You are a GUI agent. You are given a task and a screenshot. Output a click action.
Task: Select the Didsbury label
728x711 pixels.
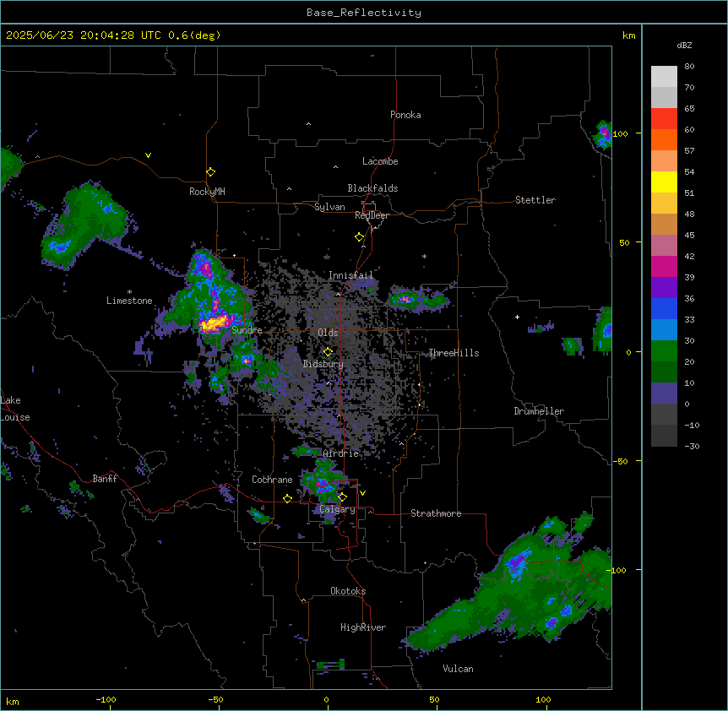[x=323, y=364]
